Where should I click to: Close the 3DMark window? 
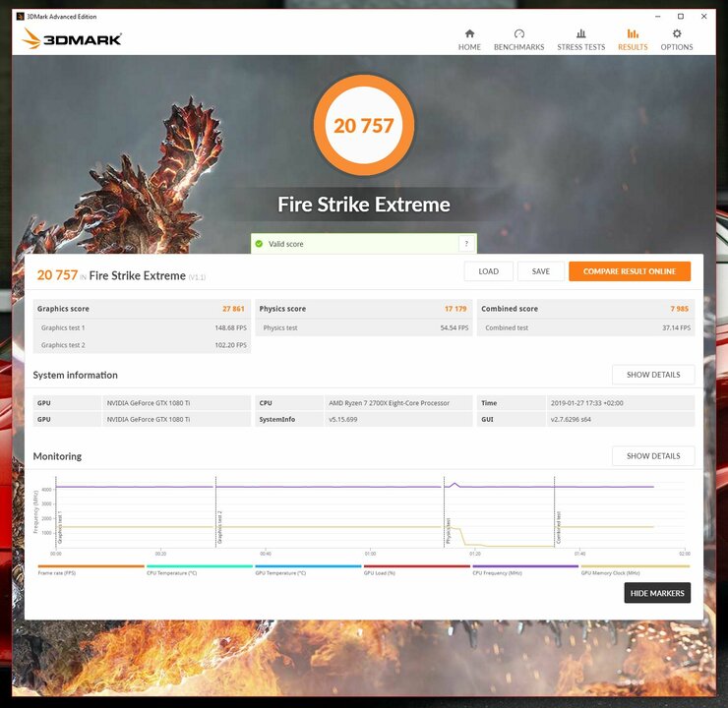(x=703, y=17)
